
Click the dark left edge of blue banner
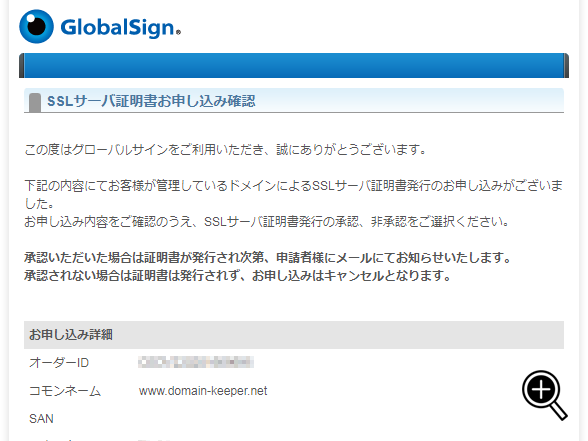pyautogui.click(x=22, y=66)
